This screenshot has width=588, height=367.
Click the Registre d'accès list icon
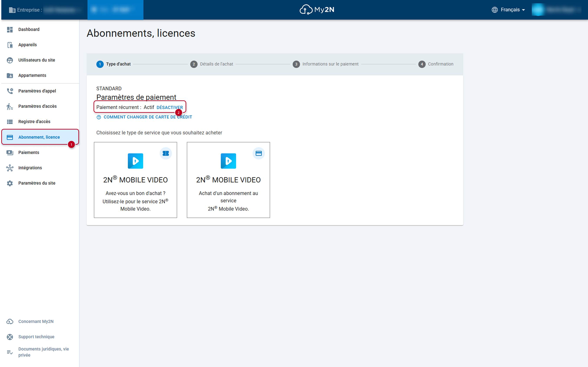pyautogui.click(x=10, y=122)
